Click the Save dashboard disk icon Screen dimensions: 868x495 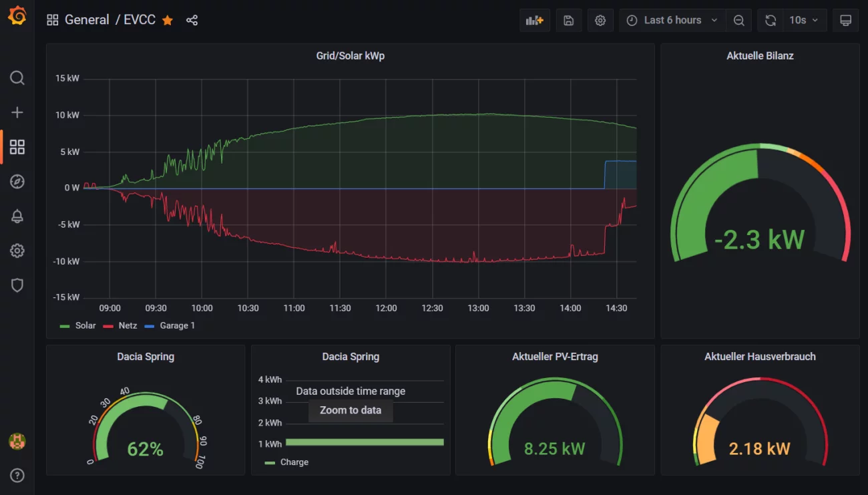(x=568, y=20)
